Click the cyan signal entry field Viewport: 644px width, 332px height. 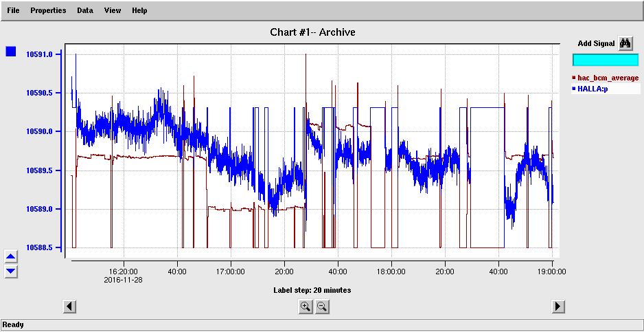606,60
